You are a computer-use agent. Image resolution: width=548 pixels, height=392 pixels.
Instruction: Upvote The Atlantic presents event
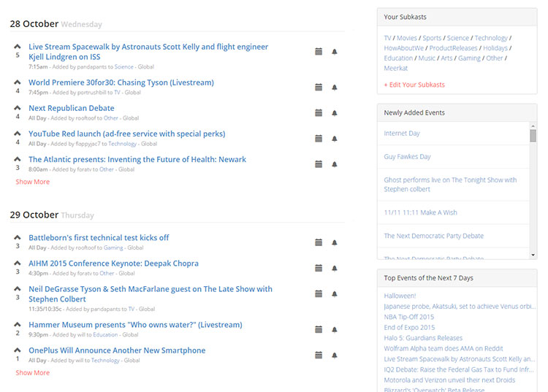click(17, 159)
